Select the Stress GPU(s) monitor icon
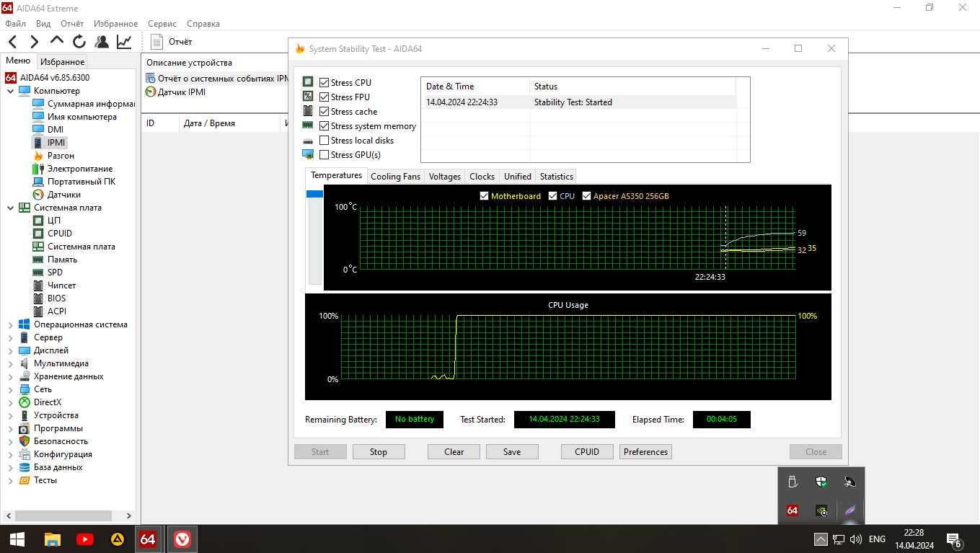This screenshot has width=980, height=553. (308, 154)
